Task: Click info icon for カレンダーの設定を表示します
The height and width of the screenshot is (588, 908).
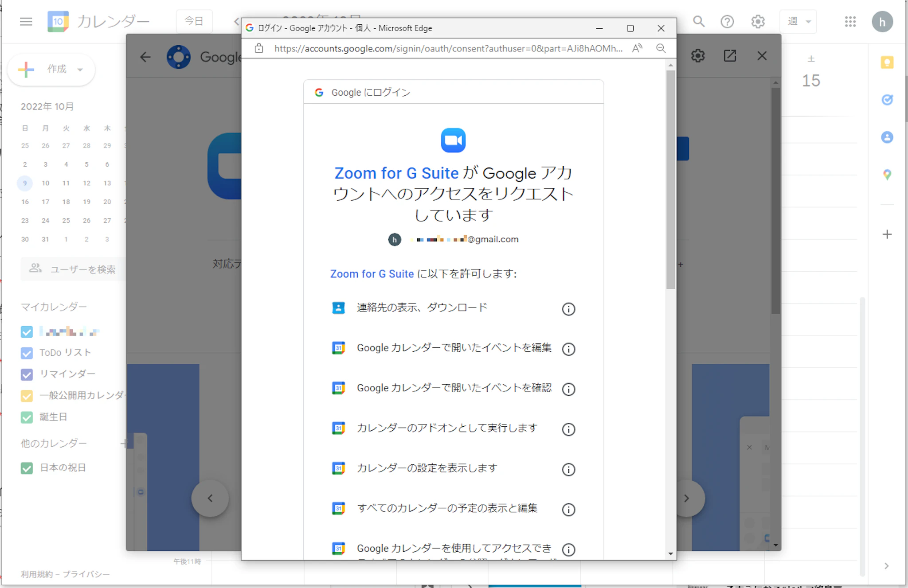Action: [568, 469]
